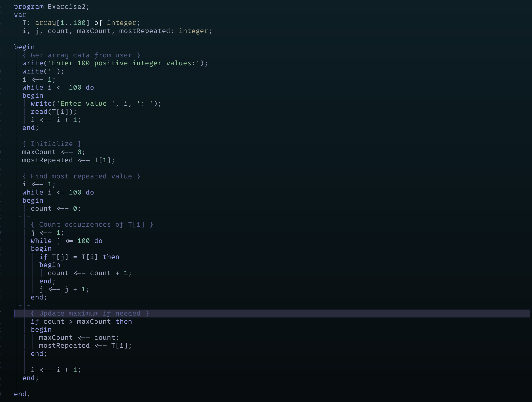532x402 pixels.
Task: Click the 'read(T[i]);' statement
Action: click(53, 112)
